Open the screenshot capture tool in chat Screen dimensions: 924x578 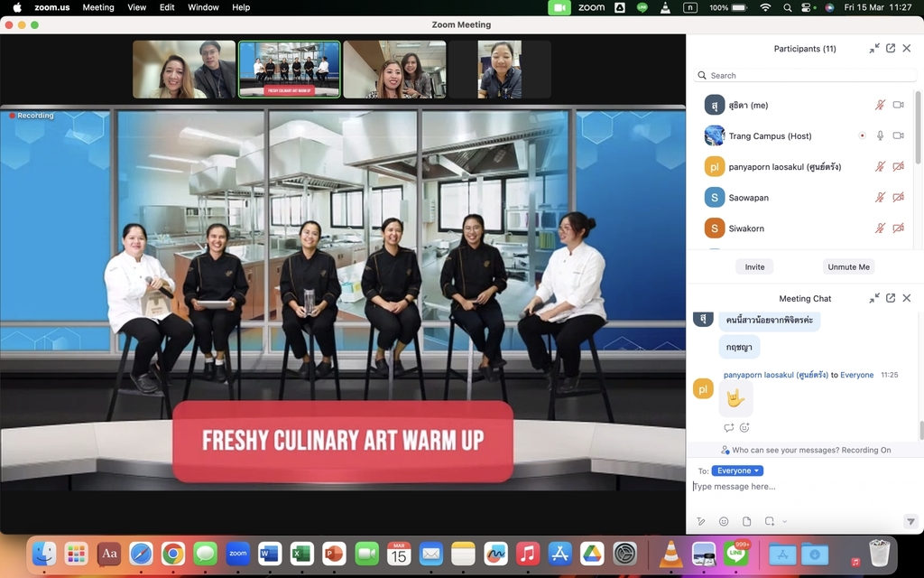click(769, 521)
